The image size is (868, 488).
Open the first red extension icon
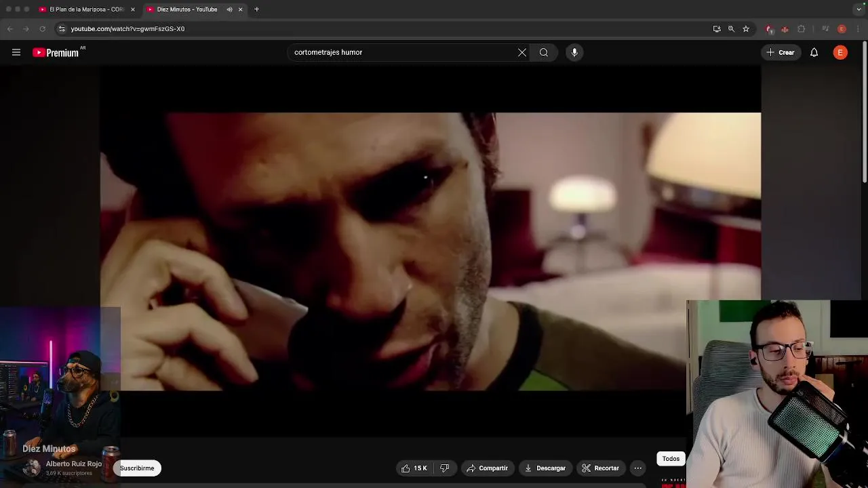click(x=769, y=28)
